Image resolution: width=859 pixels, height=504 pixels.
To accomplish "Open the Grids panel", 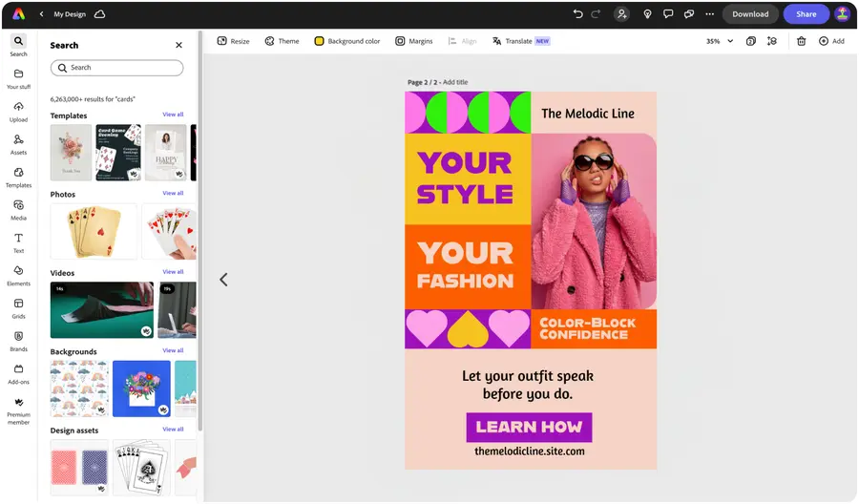I will coord(19,308).
